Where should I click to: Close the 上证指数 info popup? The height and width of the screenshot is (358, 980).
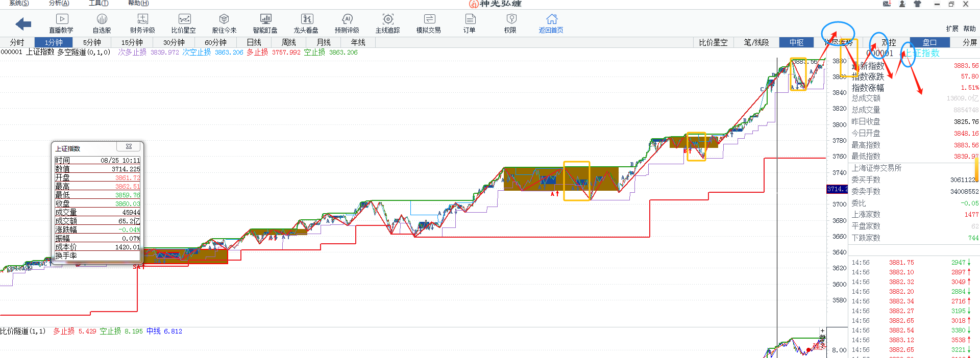point(129,147)
